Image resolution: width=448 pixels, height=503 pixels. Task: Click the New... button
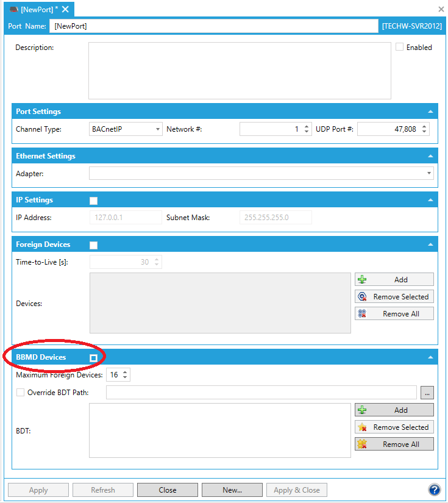(232, 490)
